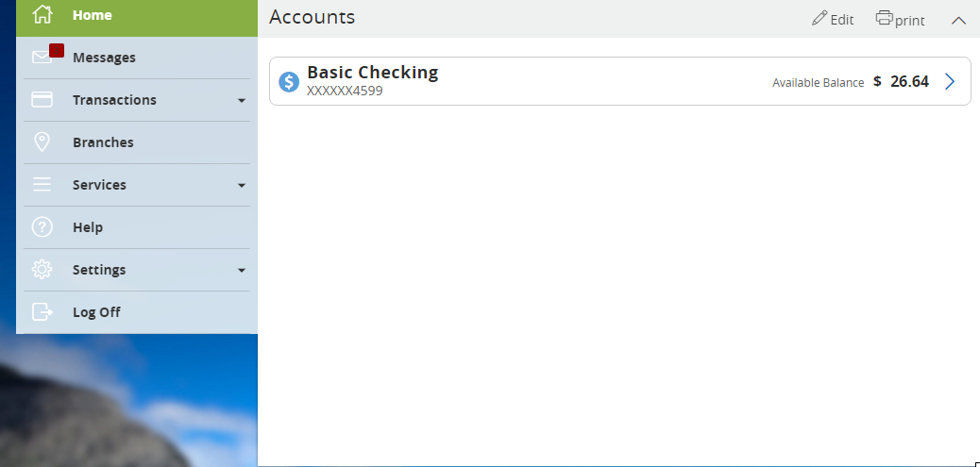
Task: Select the Settings menu label
Action: tap(99, 270)
